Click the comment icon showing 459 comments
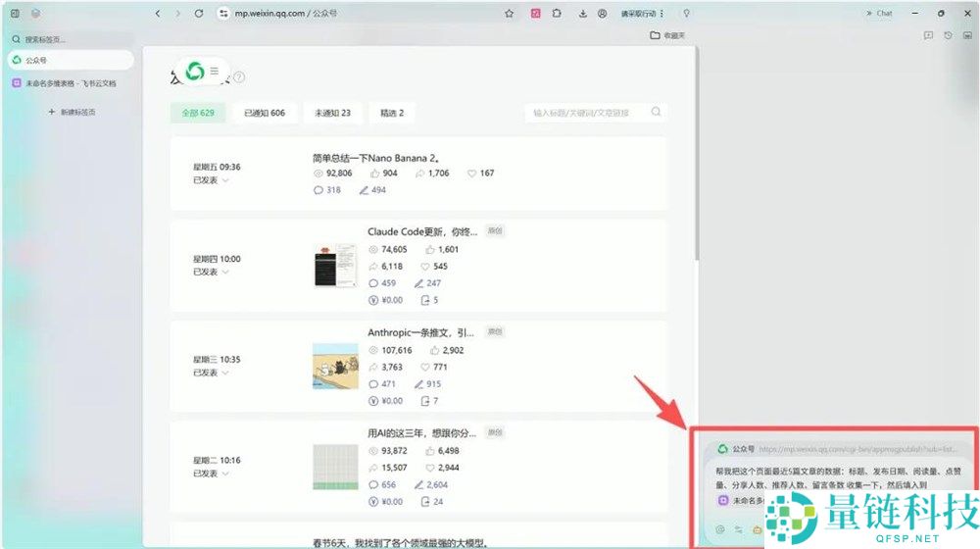Screen dimensions: 980x549 click(x=373, y=283)
